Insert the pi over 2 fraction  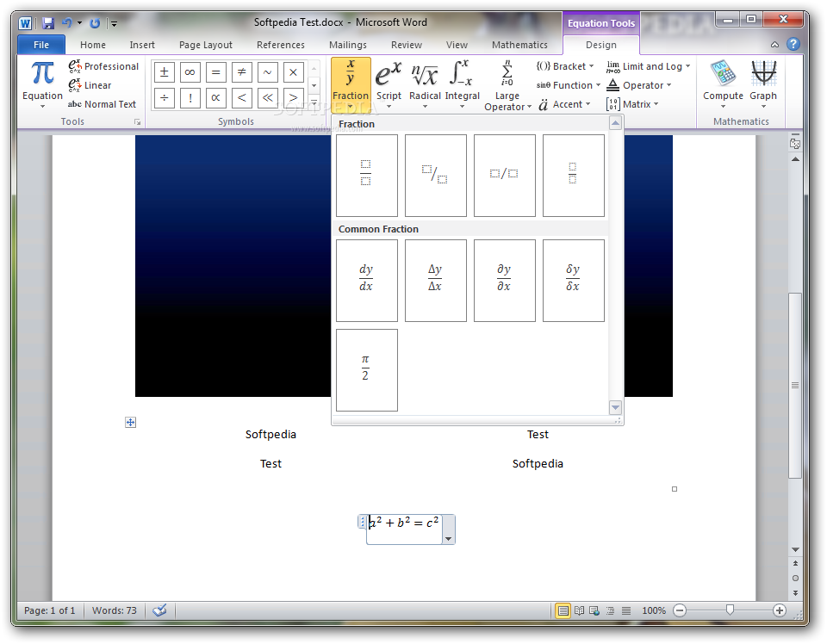tap(367, 370)
